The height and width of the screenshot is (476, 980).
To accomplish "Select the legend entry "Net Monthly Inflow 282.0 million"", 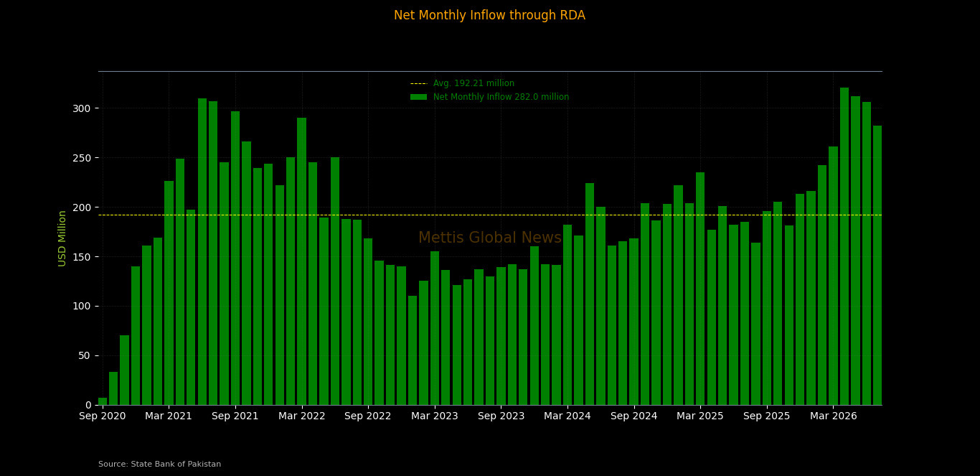I will [x=501, y=97].
